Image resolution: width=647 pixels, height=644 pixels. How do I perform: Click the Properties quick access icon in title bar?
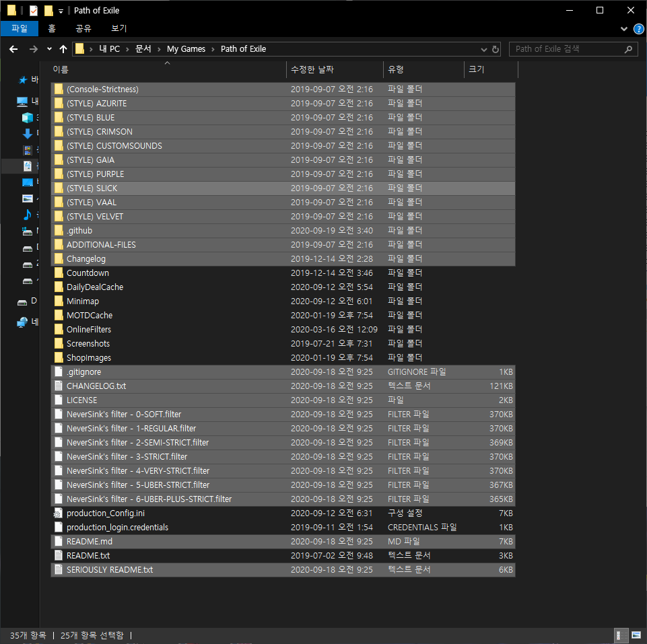tap(34, 10)
